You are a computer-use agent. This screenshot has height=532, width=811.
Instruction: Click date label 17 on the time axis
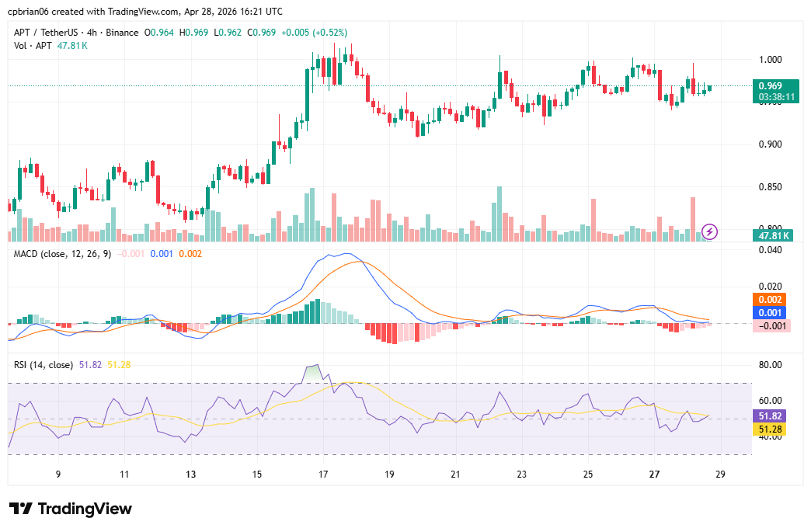324,475
